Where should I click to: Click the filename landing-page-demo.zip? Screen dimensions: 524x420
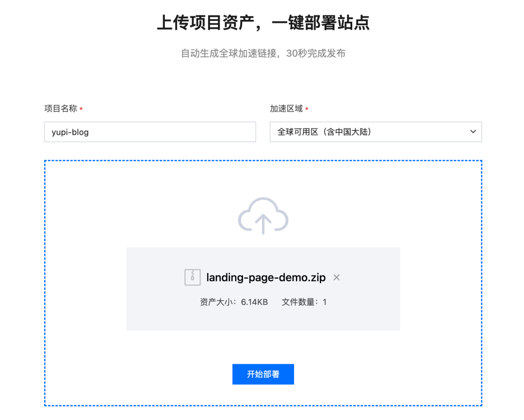click(266, 277)
